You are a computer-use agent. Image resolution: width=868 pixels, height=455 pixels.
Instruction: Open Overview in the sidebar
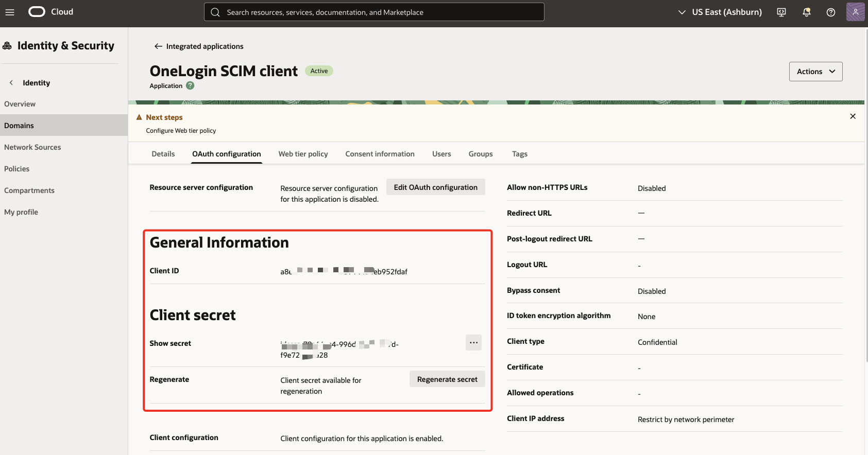[x=64, y=104]
